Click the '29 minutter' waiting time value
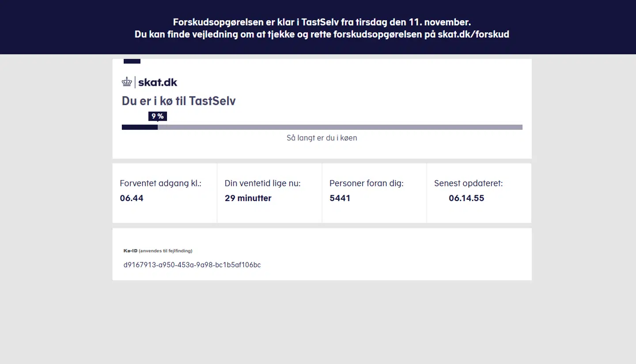 tap(248, 198)
